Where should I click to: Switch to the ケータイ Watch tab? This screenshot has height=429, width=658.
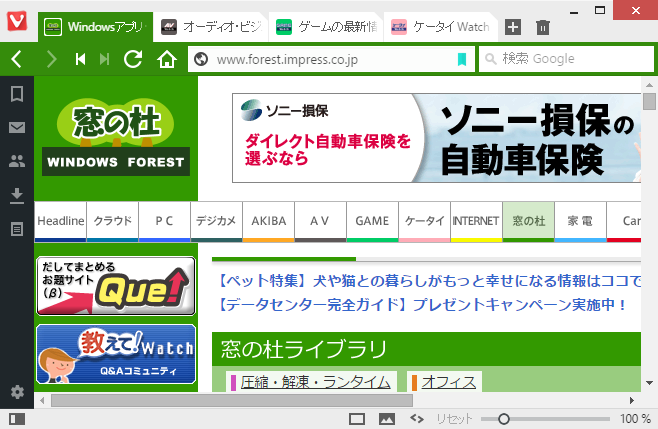[441, 27]
